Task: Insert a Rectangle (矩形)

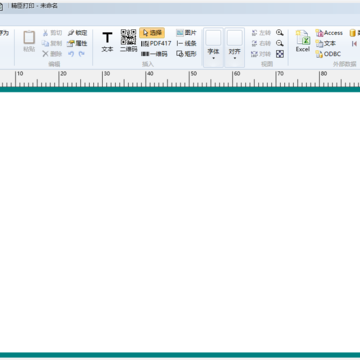Action: click(186, 54)
